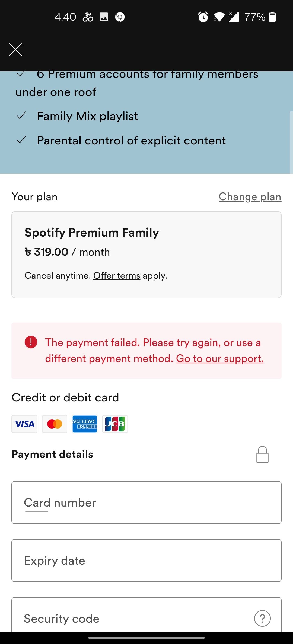Focus the Expiry date field
The height and width of the screenshot is (644, 293).
[x=146, y=561]
